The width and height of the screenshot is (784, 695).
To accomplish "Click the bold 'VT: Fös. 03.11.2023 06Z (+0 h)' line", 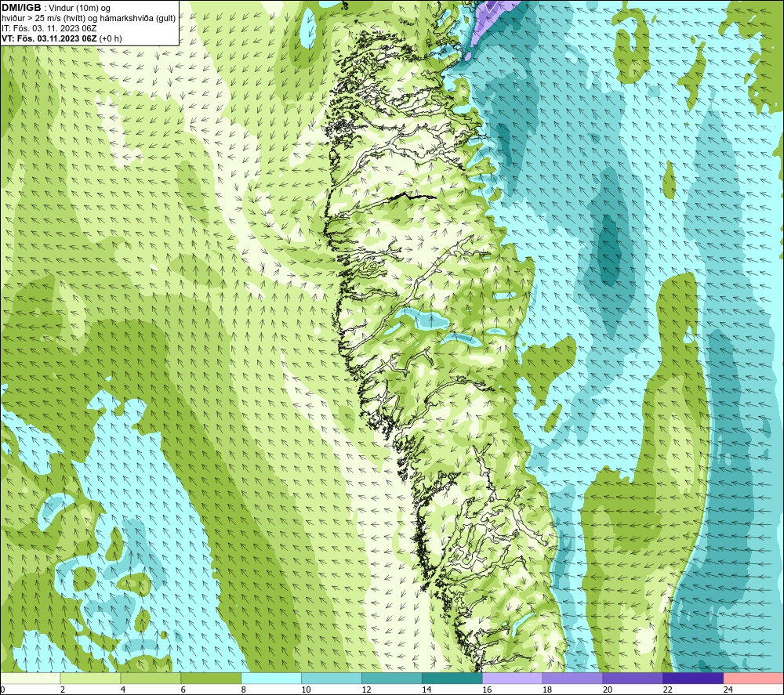I will tap(62, 38).
